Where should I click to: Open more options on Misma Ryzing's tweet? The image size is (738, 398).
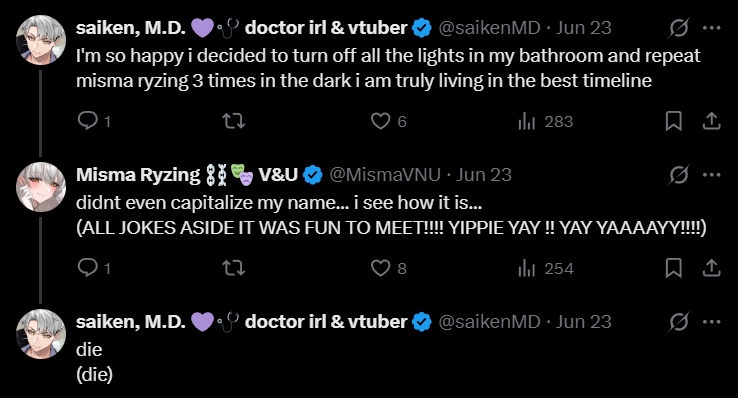tap(712, 175)
